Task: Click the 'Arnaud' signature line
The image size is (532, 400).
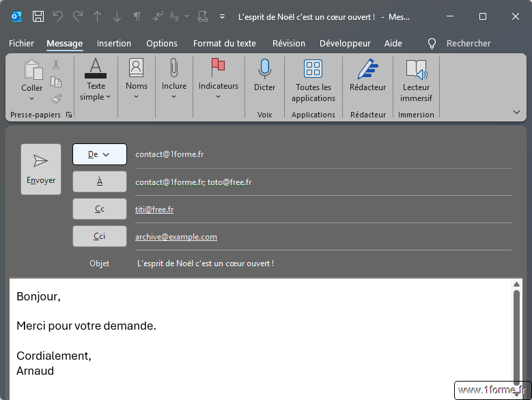Action: click(x=35, y=371)
